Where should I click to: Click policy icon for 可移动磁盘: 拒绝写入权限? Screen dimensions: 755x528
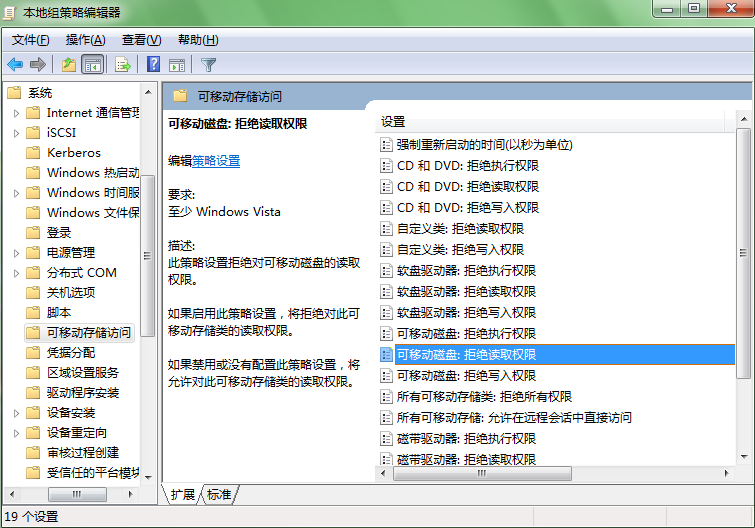pos(386,375)
